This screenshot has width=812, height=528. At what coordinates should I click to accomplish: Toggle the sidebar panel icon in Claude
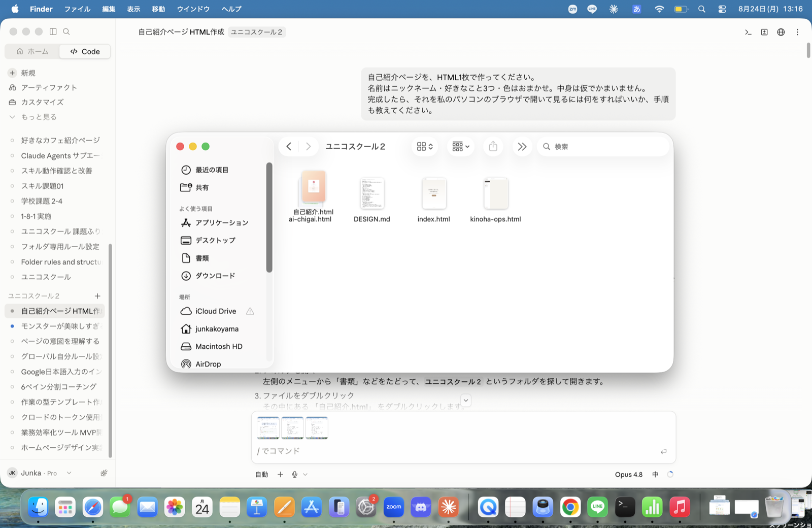(x=53, y=31)
